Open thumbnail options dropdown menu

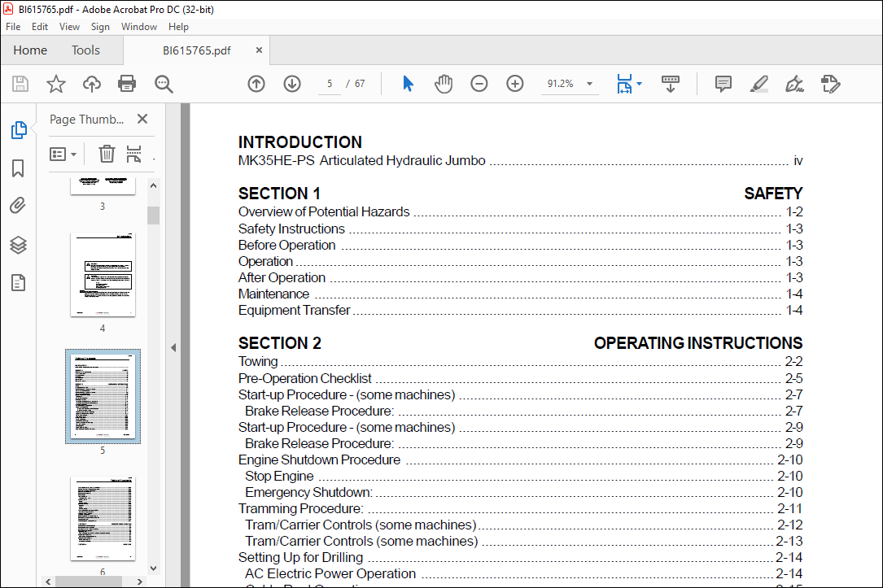click(63, 154)
